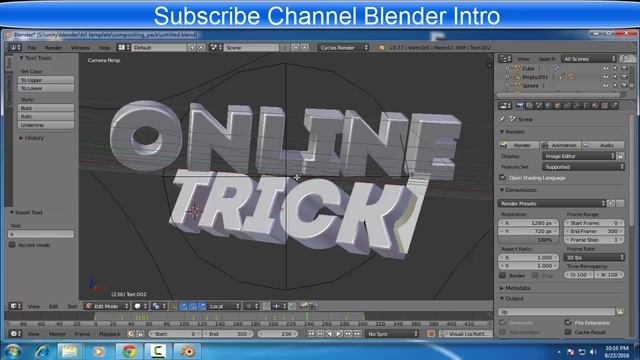Screen dimensions: 640x360
Task: Toggle the Overwrite checkbox
Action: (502, 322)
